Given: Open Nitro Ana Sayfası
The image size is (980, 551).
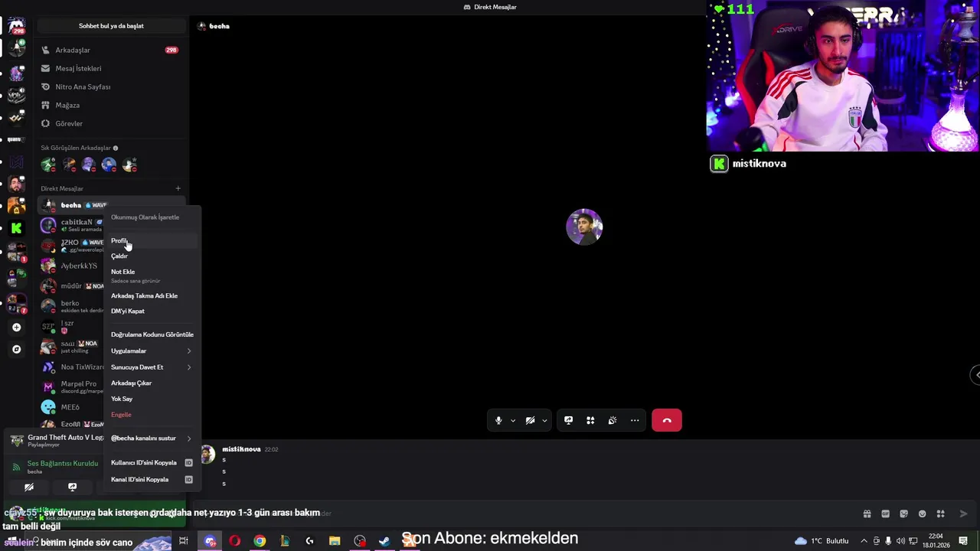Looking at the screenshot, I should (x=110, y=86).
